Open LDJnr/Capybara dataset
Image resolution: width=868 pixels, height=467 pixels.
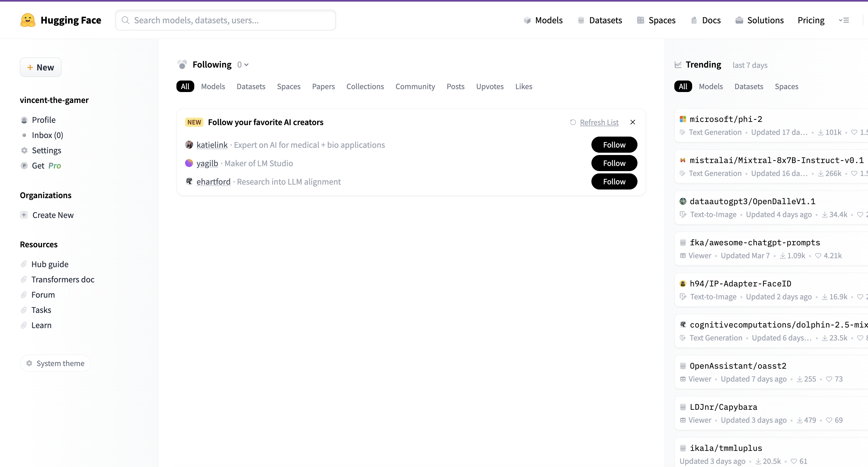tap(771, 413)
